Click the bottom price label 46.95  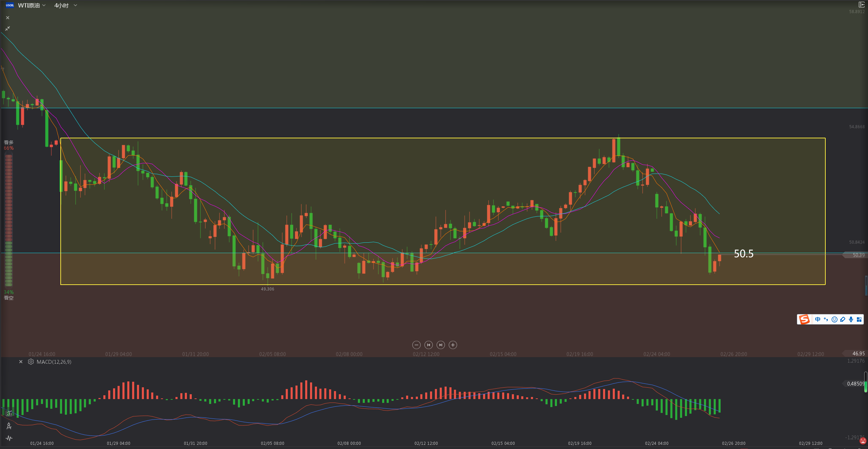pyautogui.click(x=856, y=353)
